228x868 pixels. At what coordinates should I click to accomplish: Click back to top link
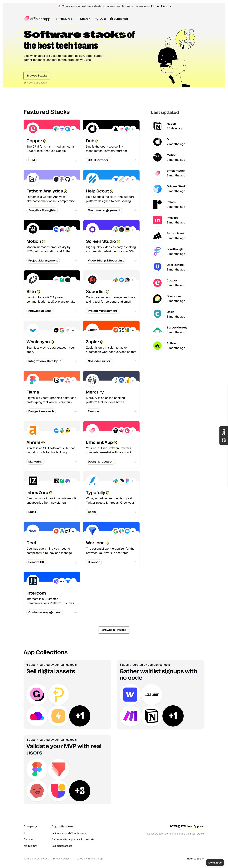coord(196,859)
